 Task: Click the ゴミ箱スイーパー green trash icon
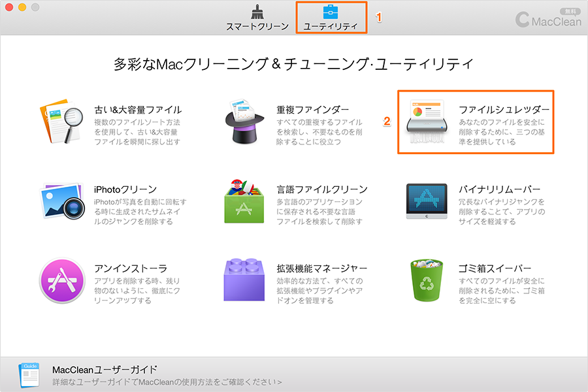point(427,280)
